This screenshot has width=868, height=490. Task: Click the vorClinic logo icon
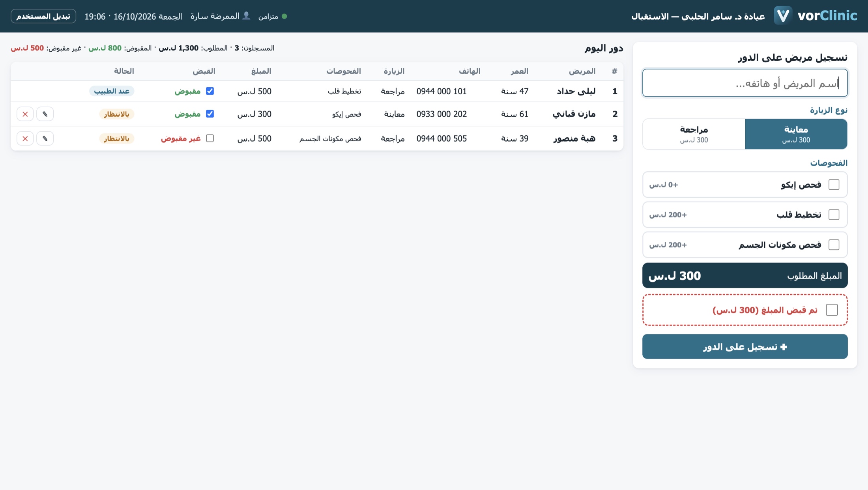(x=783, y=16)
